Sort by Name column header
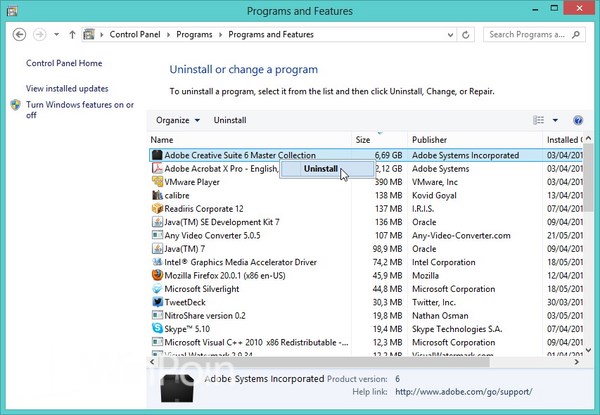The height and width of the screenshot is (415, 600). [x=249, y=140]
